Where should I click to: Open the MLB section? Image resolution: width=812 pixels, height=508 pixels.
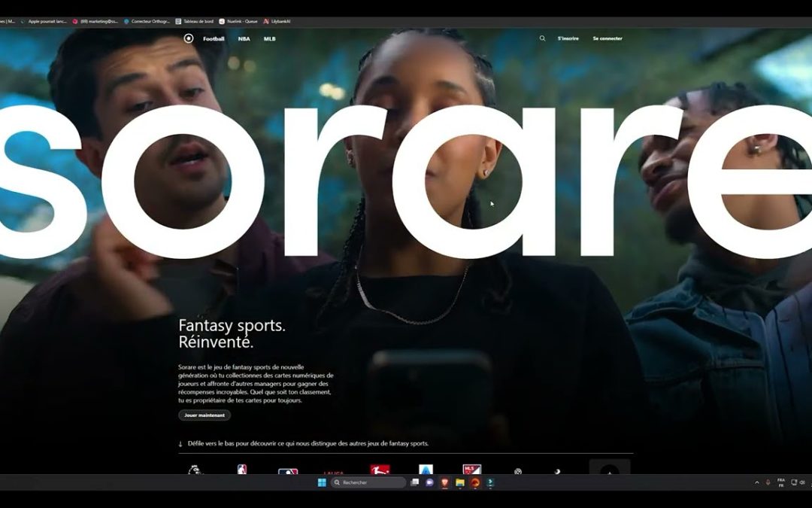tap(269, 39)
